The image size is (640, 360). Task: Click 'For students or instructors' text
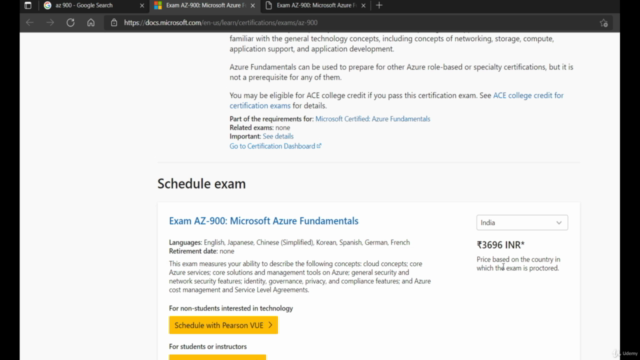point(208,347)
